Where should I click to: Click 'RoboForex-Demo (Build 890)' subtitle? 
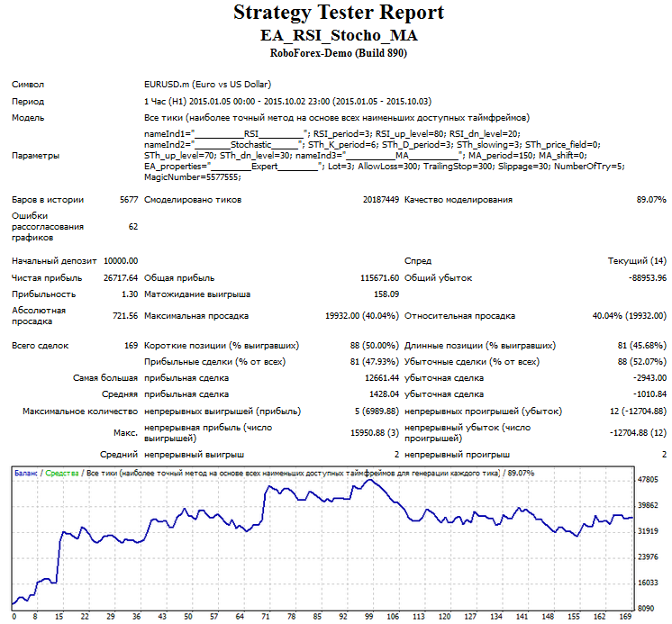click(x=339, y=53)
